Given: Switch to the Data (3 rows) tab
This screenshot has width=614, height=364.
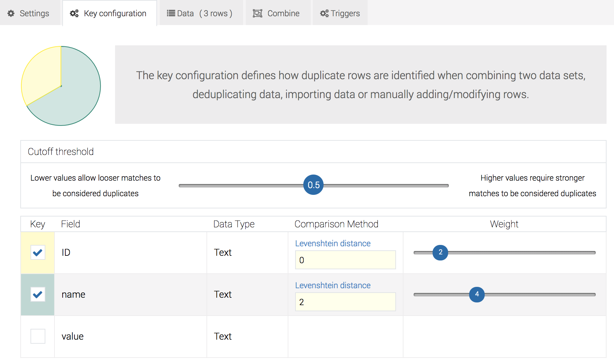Looking at the screenshot, I should [201, 13].
